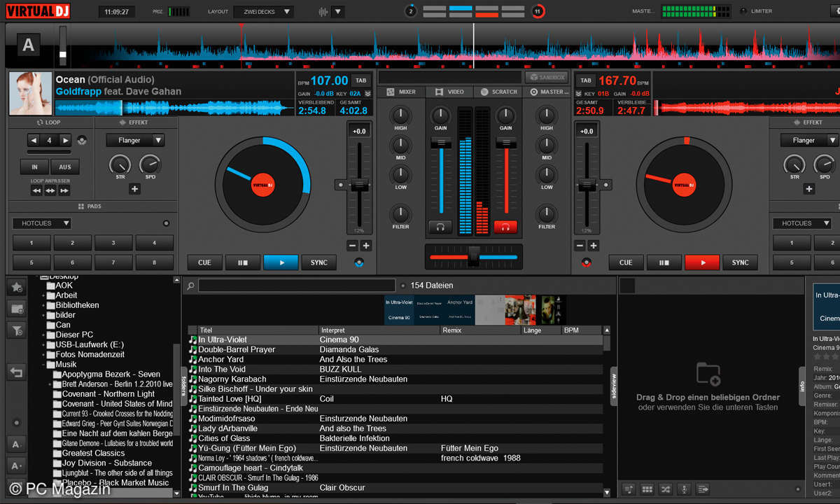Click the favorite folder star icon
840x504 pixels.
click(x=17, y=287)
